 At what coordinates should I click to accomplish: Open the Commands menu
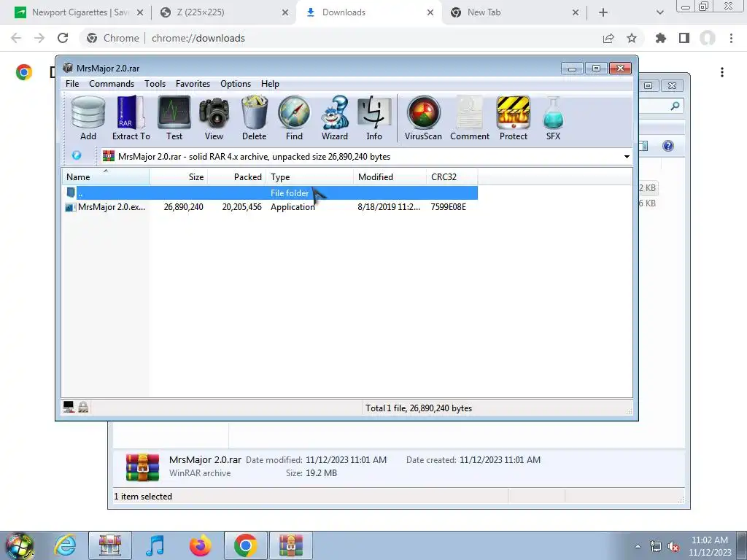point(112,84)
